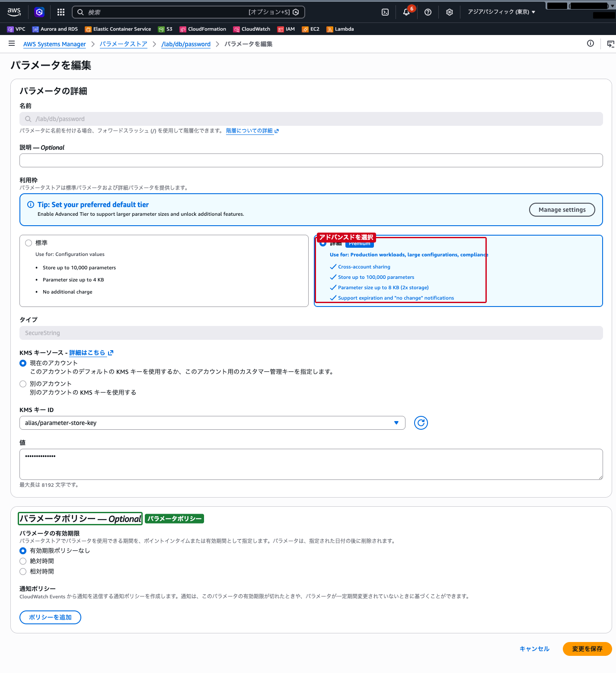Screen dimensions: 616x690
Task: Open EC2 service shortcut
Action: coord(311,29)
